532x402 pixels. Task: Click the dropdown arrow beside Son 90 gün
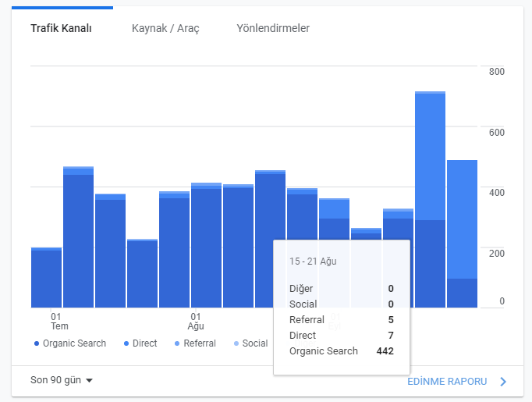tap(89, 381)
